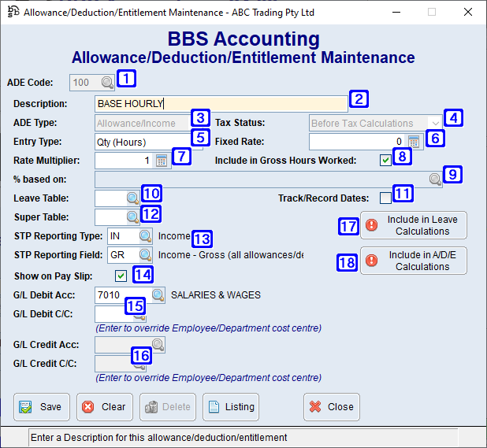Untick the Show on Pay Slip checkbox
487x448 pixels.
[121, 276]
